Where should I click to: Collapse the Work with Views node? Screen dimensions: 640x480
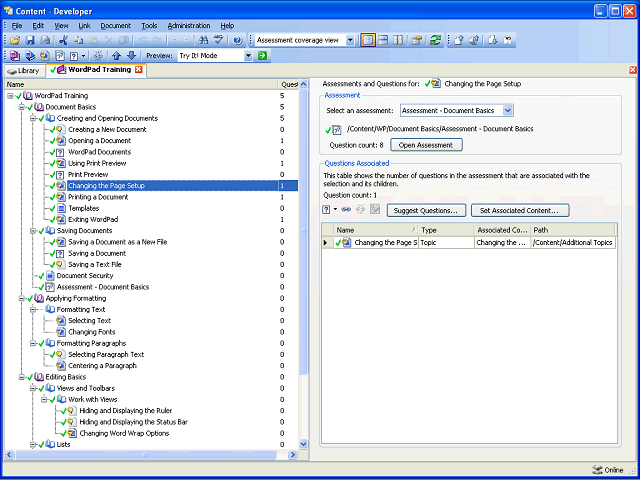pos(44,400)
